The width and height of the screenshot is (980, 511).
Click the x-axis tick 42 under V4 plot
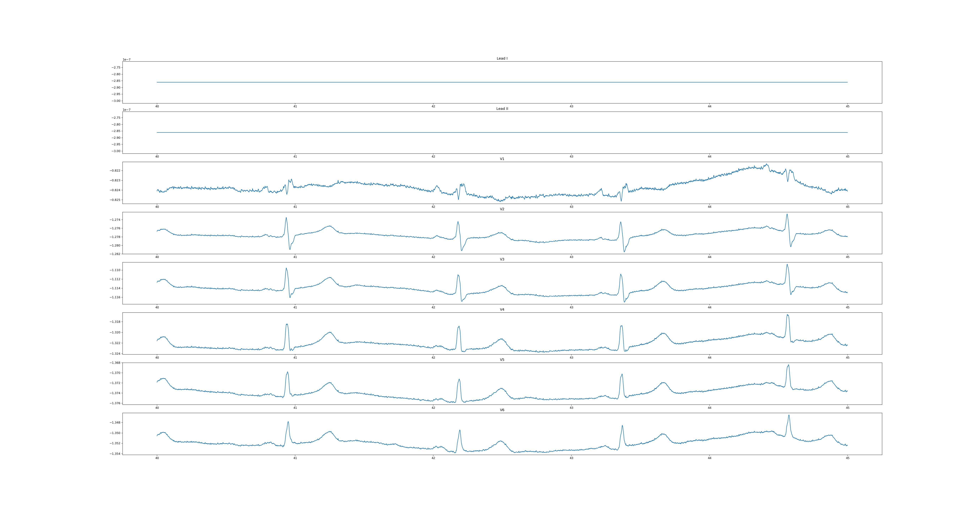[x=433, y=357]
